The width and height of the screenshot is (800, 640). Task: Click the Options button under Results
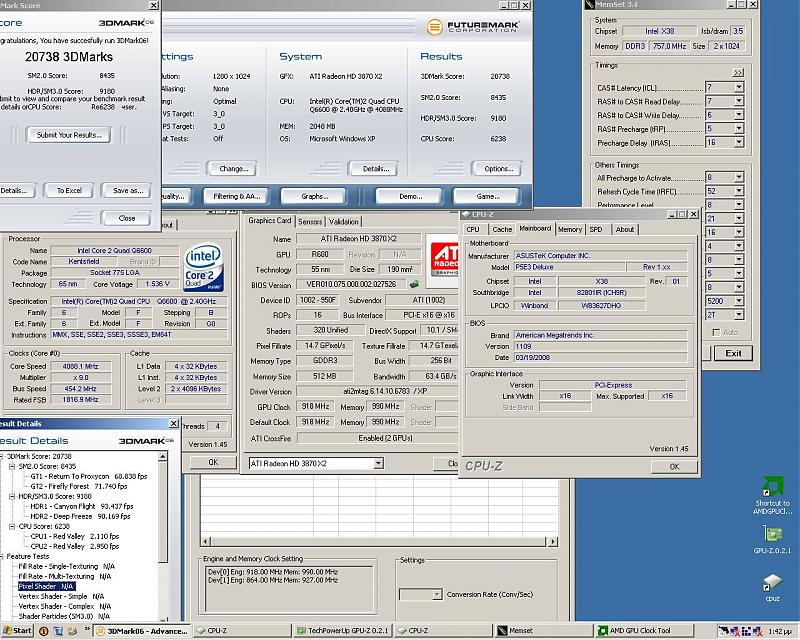[497, 168]
